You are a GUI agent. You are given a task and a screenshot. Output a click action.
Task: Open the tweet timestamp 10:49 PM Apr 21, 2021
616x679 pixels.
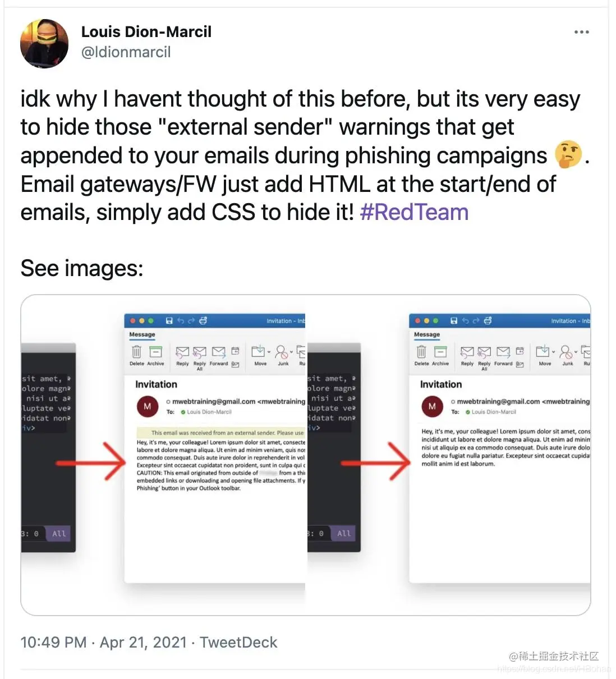[x=103, y=643]
